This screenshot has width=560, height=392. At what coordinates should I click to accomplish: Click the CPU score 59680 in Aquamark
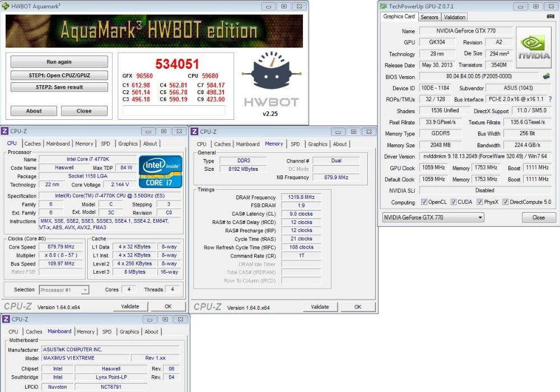pyautogui.click(x=209, y=76)
